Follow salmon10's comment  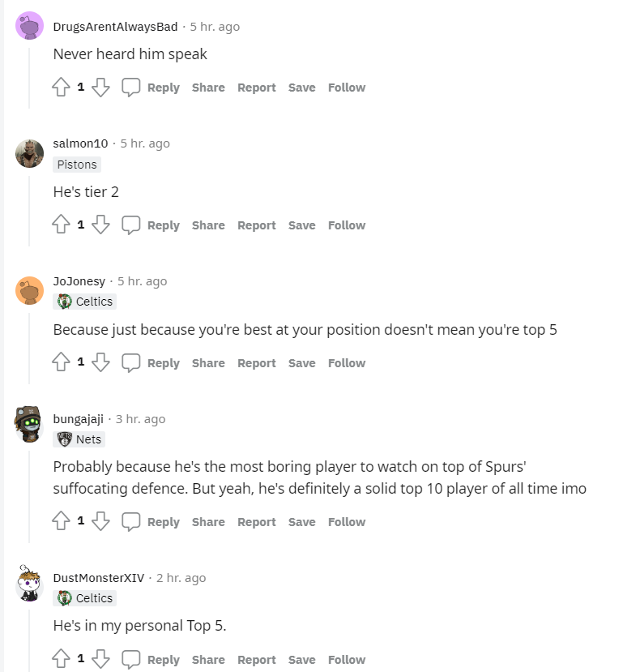pos(346,225)
